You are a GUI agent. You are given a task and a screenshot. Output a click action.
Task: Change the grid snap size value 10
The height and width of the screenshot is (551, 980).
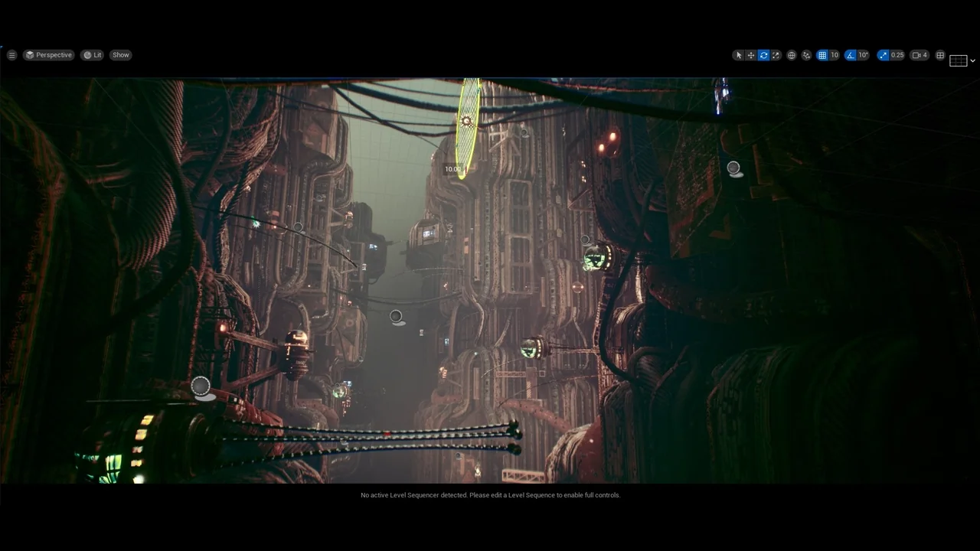pos(834,54)
